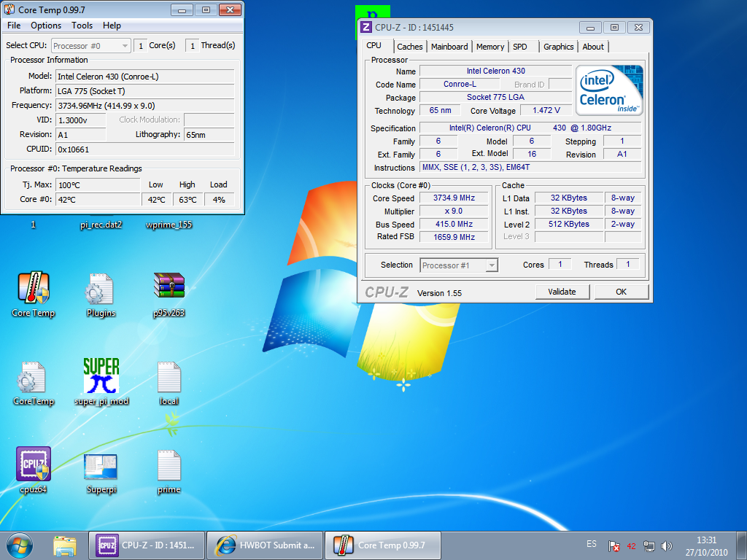Viewport: 747px width, 560px height.
Task: Switch to HWBOT Internet Explorer taskbar button
Action: coord(264,545)
